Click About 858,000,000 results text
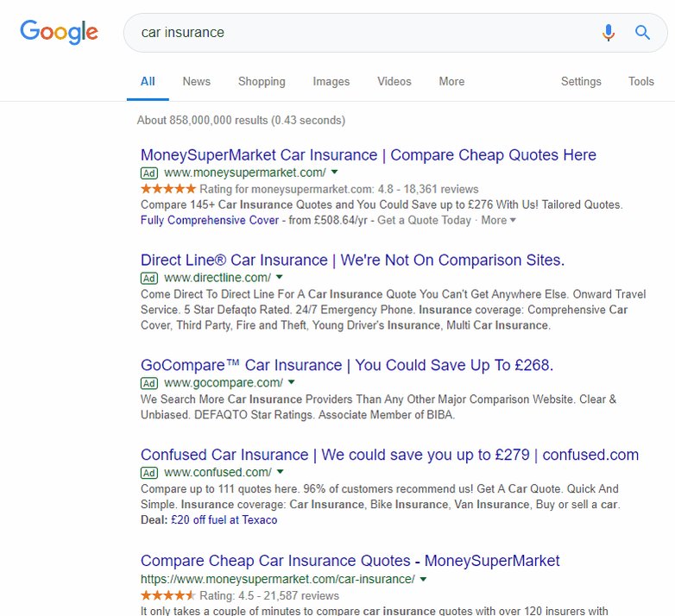The width and height of the screenshot is (675, 616). pos(241,120)
